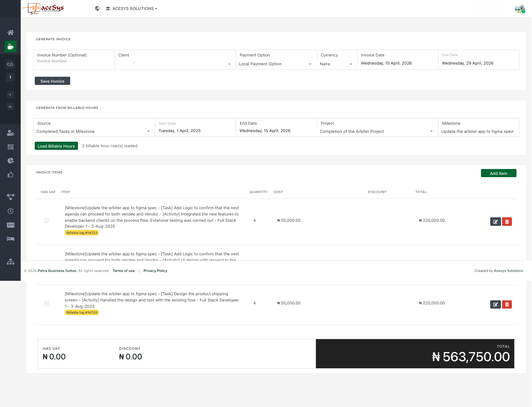
Task: Save the invoice
Action: (52, 81)
